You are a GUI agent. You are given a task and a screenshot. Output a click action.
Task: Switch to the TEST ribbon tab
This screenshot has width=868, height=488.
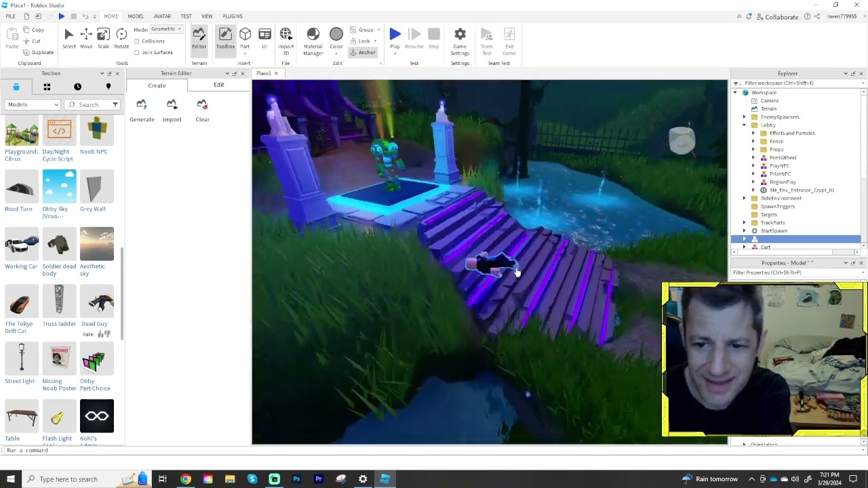tap(186, 16)
